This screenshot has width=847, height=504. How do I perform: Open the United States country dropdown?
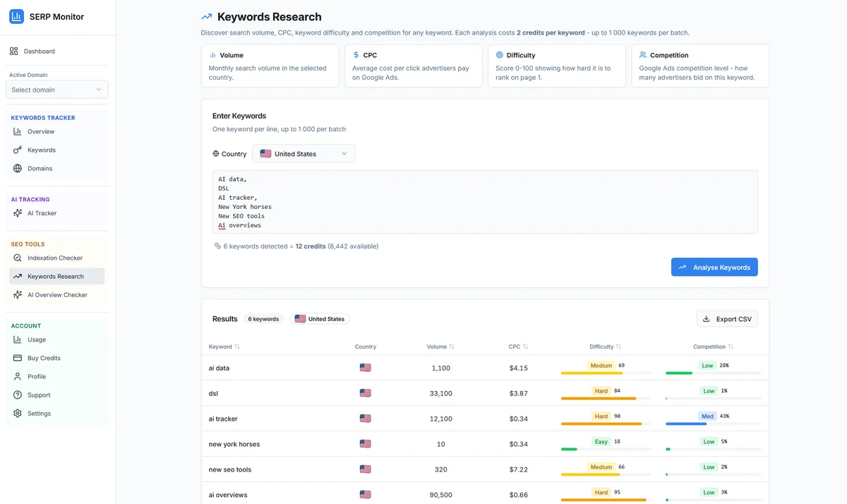(304, 154)
